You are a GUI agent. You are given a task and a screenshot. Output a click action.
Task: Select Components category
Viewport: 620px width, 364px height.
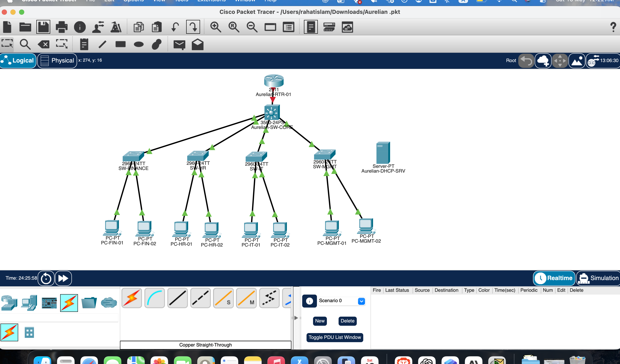pos(49,303)
